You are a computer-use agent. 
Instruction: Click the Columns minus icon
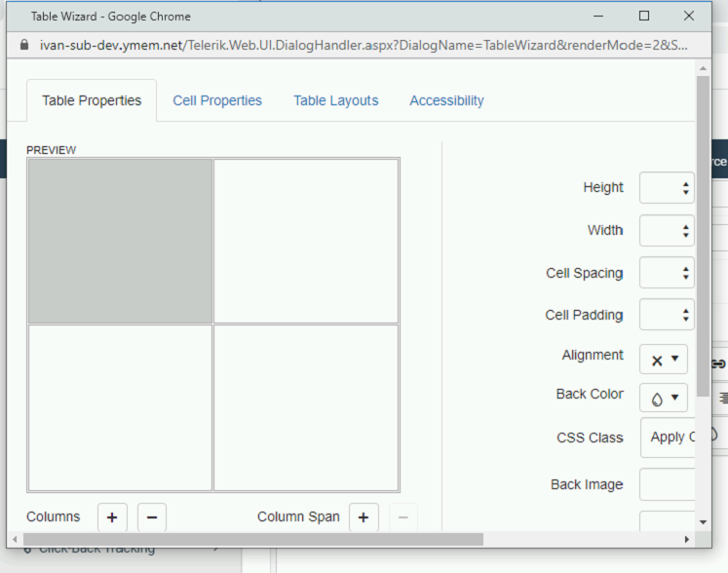pyautogui.click(x=152, y=517)
